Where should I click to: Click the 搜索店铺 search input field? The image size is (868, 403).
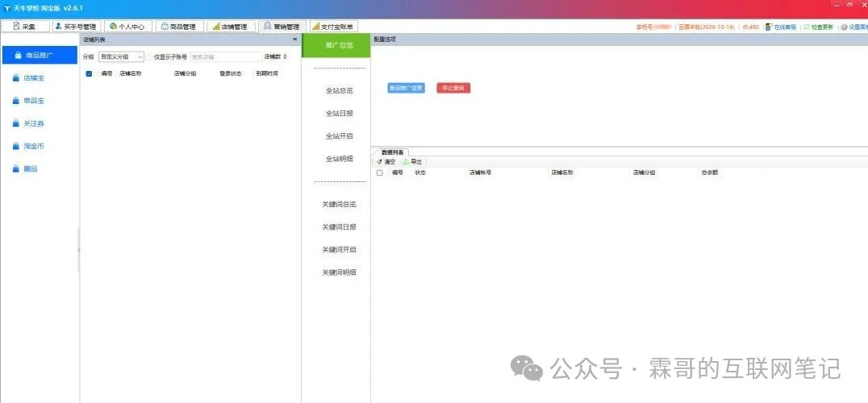(x=224, y=57)
